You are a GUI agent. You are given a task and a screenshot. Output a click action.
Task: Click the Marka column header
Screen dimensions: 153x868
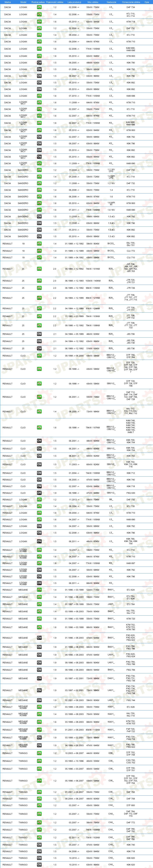coord(7,2)
